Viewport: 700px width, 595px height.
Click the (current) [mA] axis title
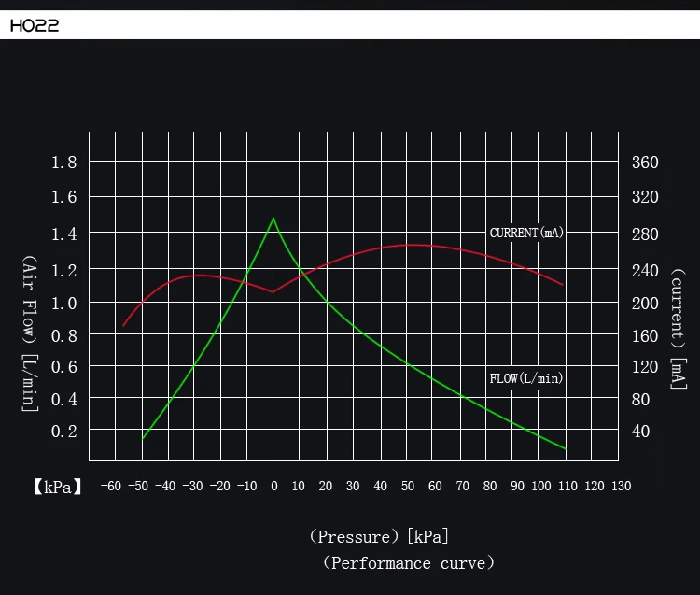pos(679,329)
